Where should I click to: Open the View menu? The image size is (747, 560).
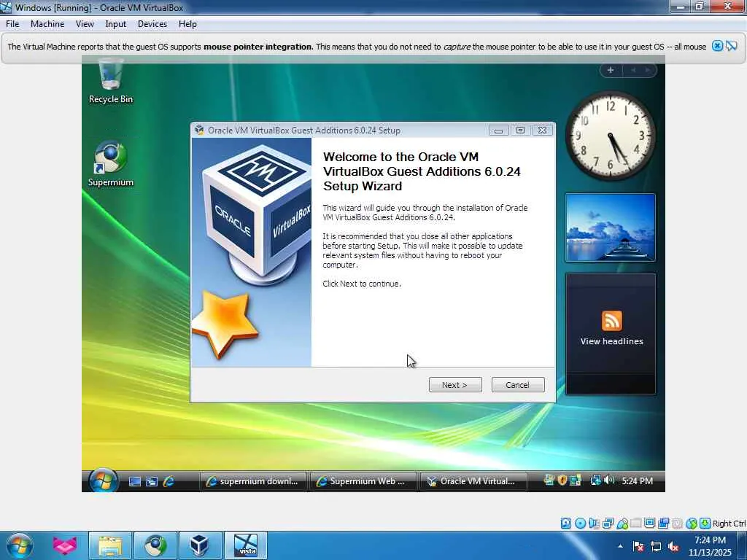[85, 24]
